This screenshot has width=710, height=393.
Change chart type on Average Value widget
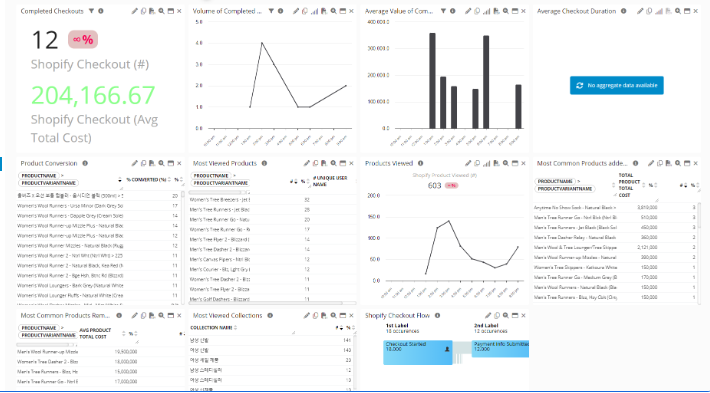click(486, 11)
